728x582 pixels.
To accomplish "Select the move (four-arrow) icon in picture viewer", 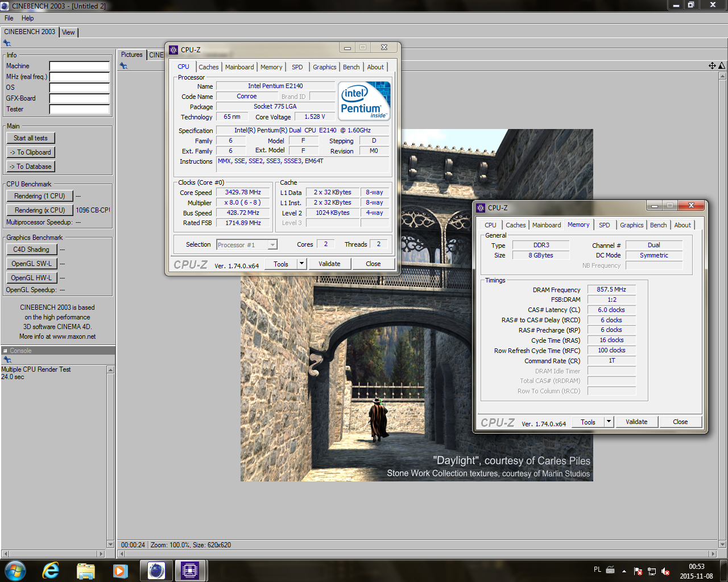I will tap(712, 66).
